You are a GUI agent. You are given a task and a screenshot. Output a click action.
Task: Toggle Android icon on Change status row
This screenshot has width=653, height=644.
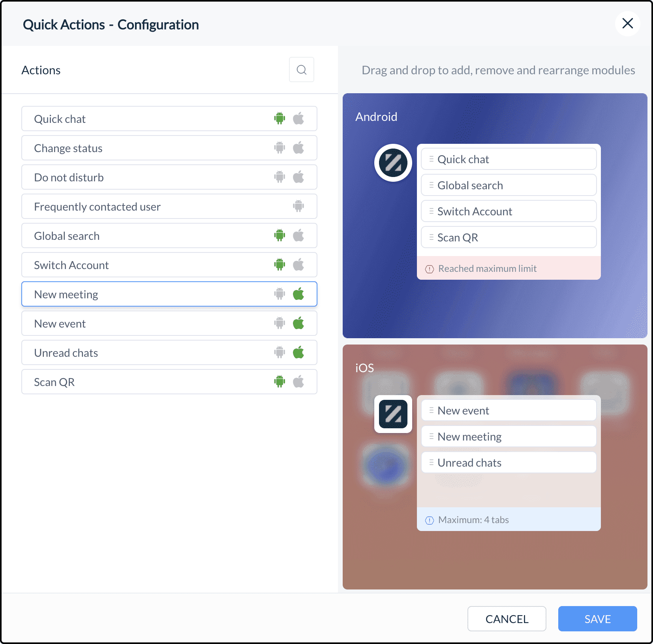[280, 148]
